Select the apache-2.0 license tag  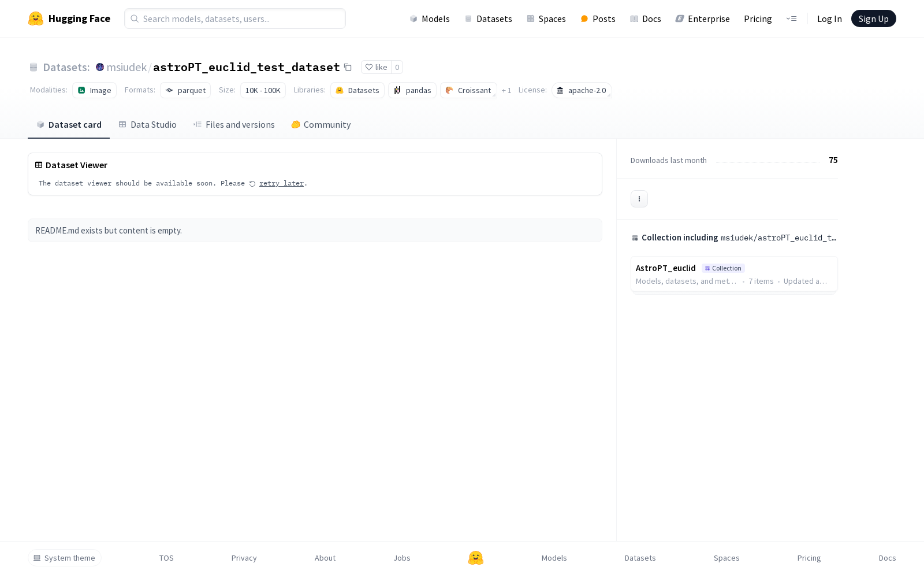coord(582,90)
